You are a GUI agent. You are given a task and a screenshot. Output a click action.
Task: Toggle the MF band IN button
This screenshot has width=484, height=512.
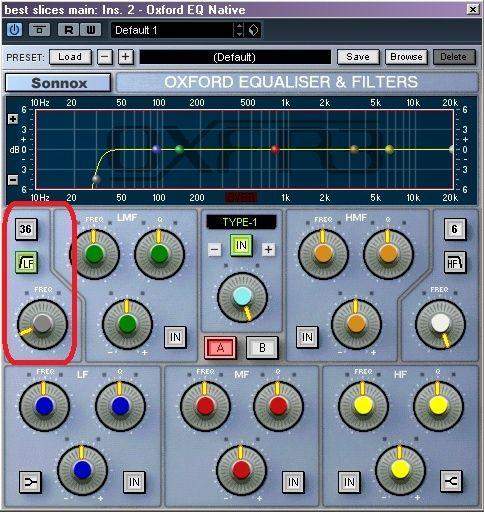click(x=293, y=482)
